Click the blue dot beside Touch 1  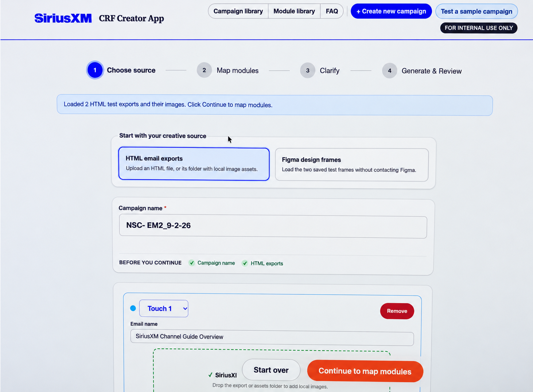tap(133, 308)
